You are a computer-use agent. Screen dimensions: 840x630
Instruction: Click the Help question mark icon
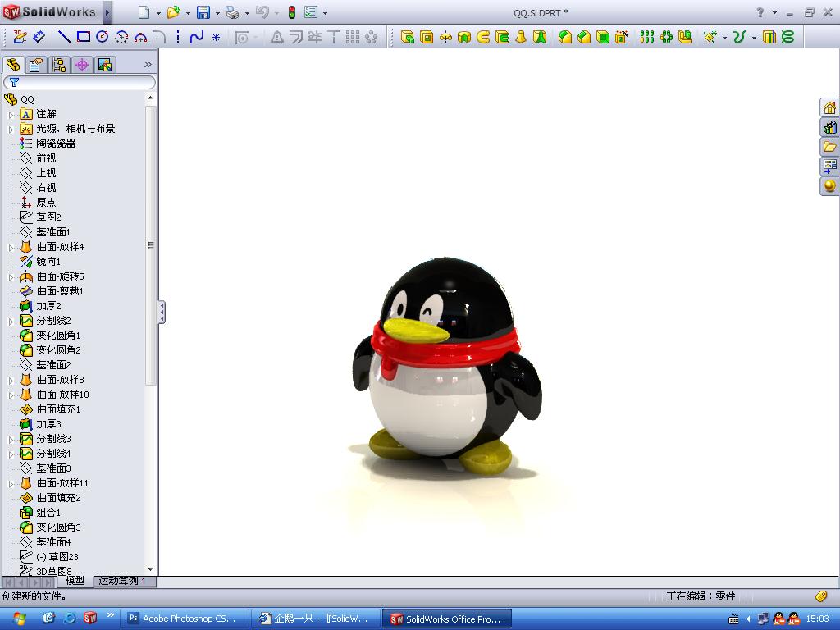[760, 12]
